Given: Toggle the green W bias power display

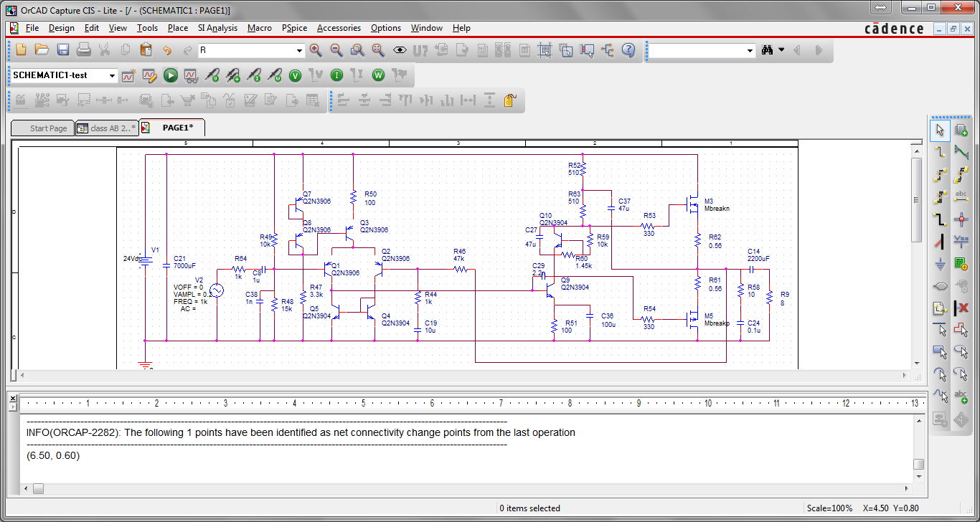Looking at the screenshot, I should tap(378, 75).
